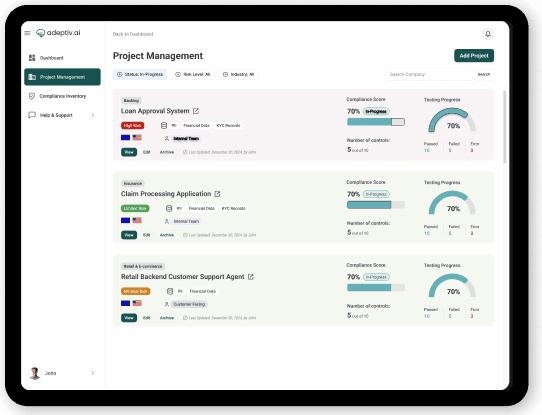Expand John's user menu chevron
This screenshot has height=415, width=542.
pyautogui.click(x=93, y=373)
